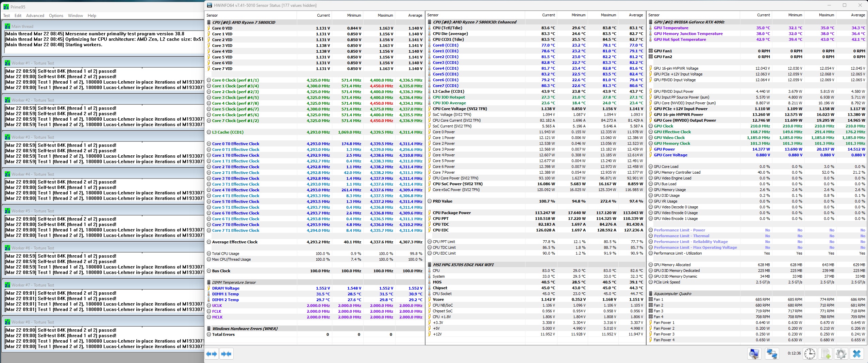Open the two networked monitors remote icon
Viewport: 868px width, 363px height.
point(771,354)
